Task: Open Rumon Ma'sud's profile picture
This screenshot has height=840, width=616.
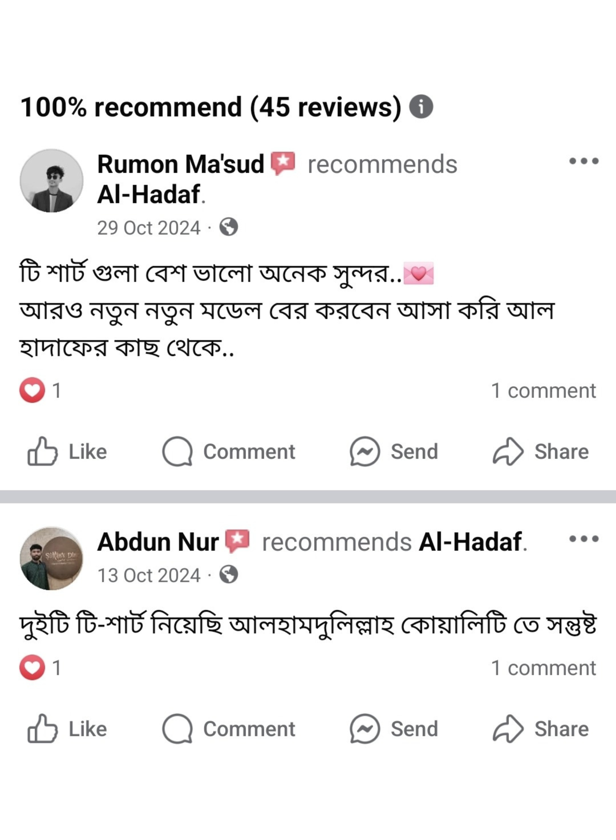Action: point(51,181)
